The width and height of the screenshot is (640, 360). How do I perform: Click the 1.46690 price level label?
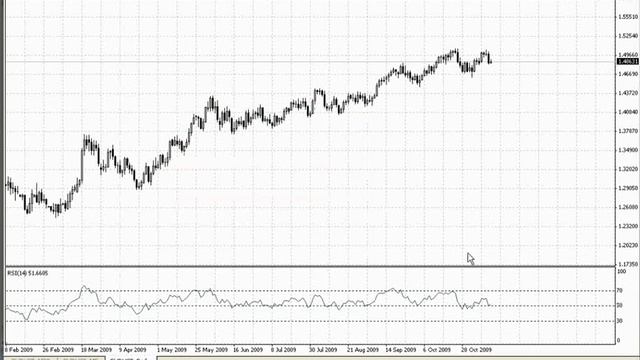(628, 74)
